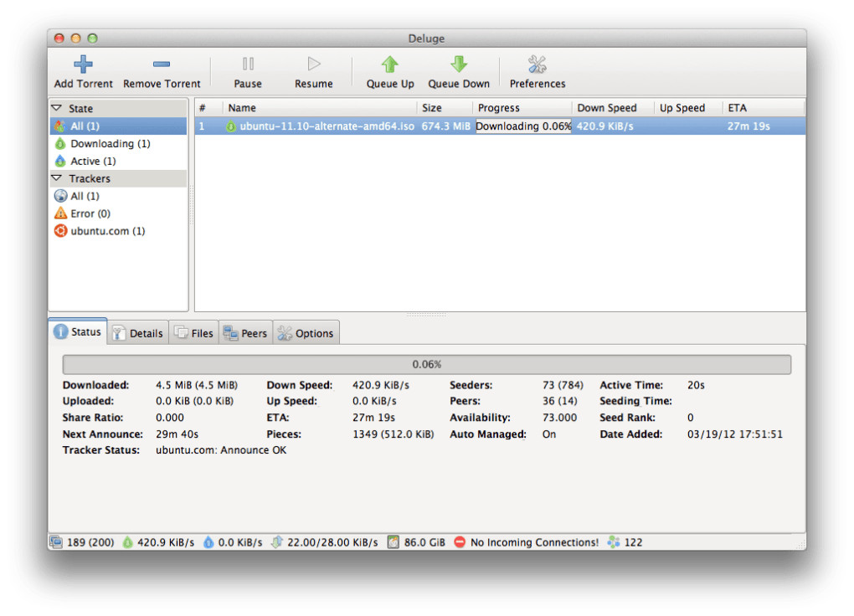Click the green torrent icon in the torrent row

coord(231,126)
